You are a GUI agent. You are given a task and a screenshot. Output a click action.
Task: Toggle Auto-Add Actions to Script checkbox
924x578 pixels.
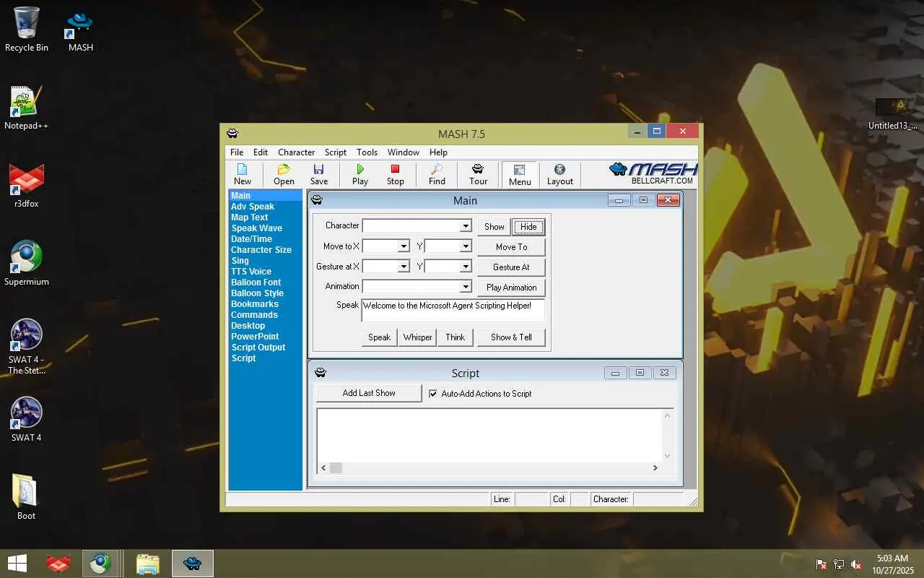[433, 394]
